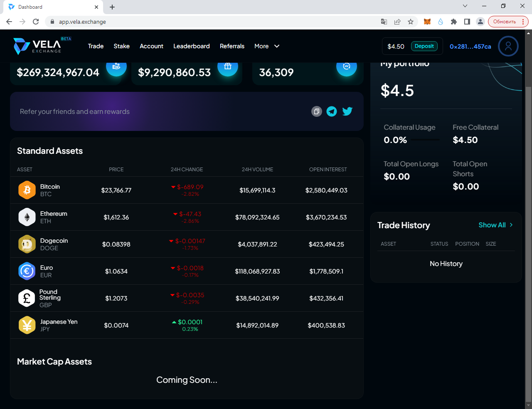Open the browser Extensions puzzle icon
532x409 pixels.
coord(454,22)
